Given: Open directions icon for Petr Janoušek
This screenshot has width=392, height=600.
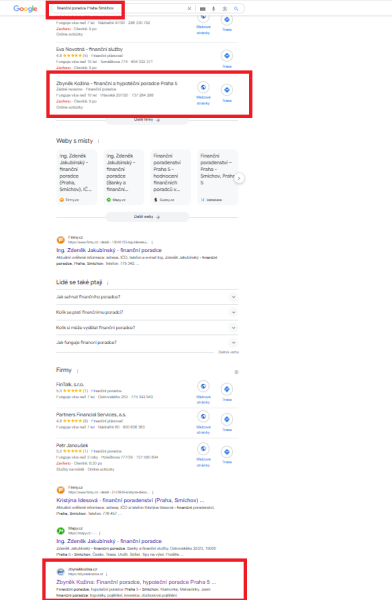Looking at the screenshot, I should tap(227, 452).
